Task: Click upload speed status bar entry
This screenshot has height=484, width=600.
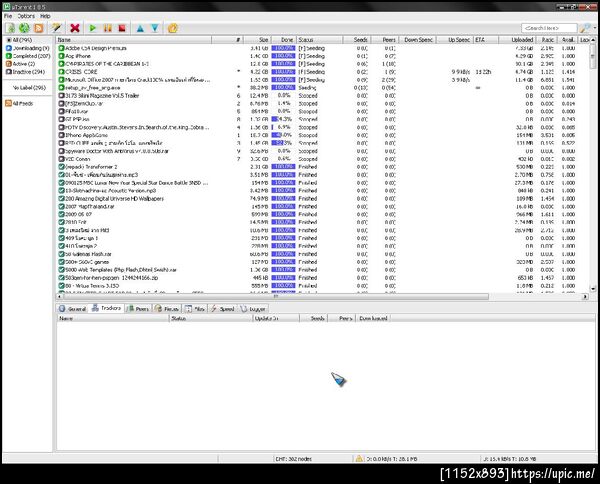Action: coord(510,459)
